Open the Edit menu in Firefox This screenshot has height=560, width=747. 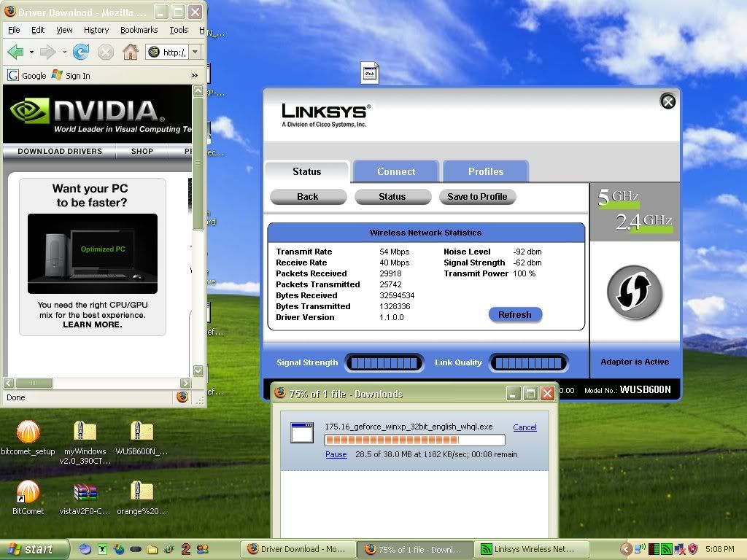pos(38,30)
